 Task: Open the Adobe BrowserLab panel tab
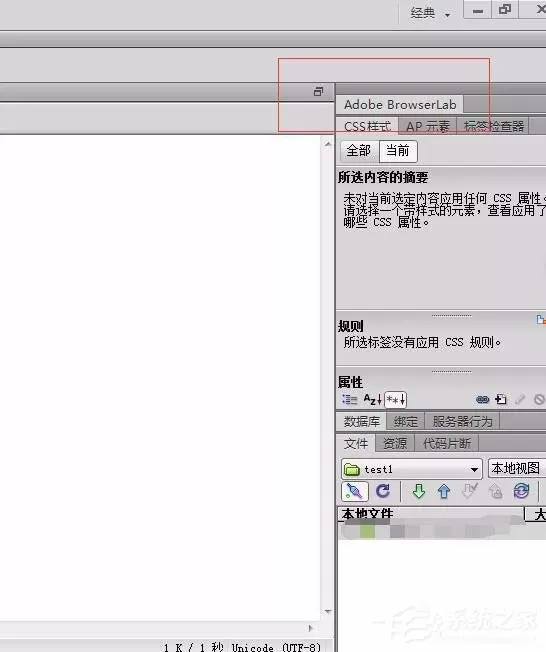[400, 104]
